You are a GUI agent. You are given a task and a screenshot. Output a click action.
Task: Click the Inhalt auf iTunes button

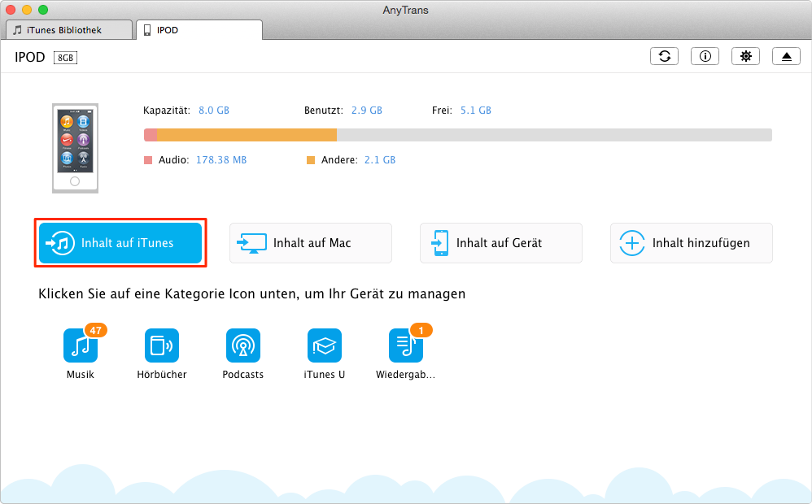tap(120, 243)
